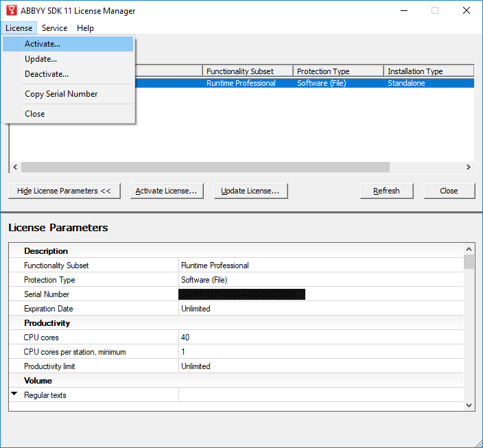Click the Volume section header

(x=38, y=381)
